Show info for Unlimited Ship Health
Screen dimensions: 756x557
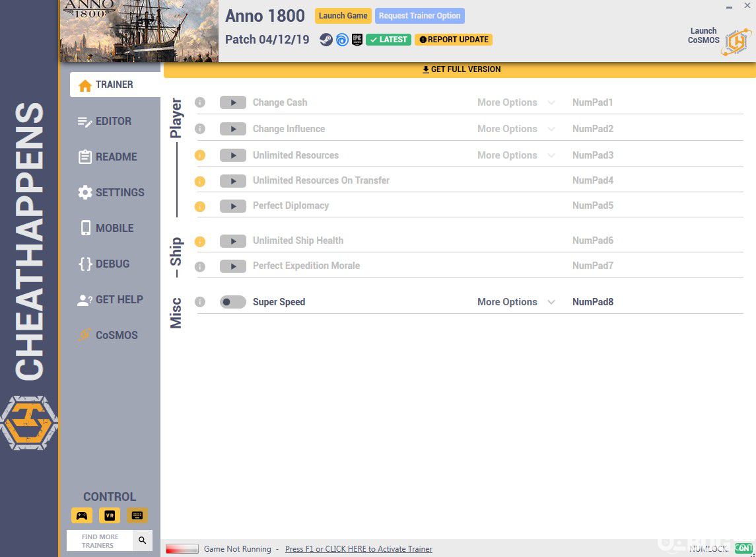[x=200, y=241]
